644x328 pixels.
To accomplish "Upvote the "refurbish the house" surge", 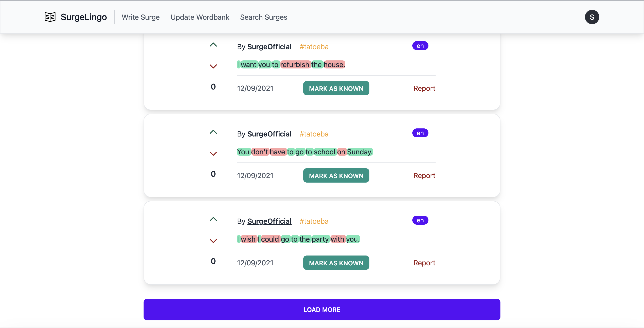I will [x=213, y=45].
